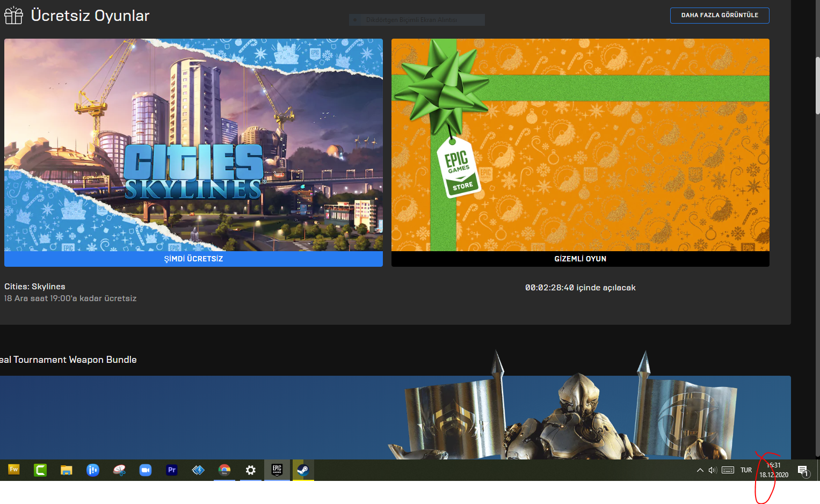Launch Camtasia from the taskbar
The width and height of the screenshot is (820, 504).
pyautogui.click(x=40, y=470)
